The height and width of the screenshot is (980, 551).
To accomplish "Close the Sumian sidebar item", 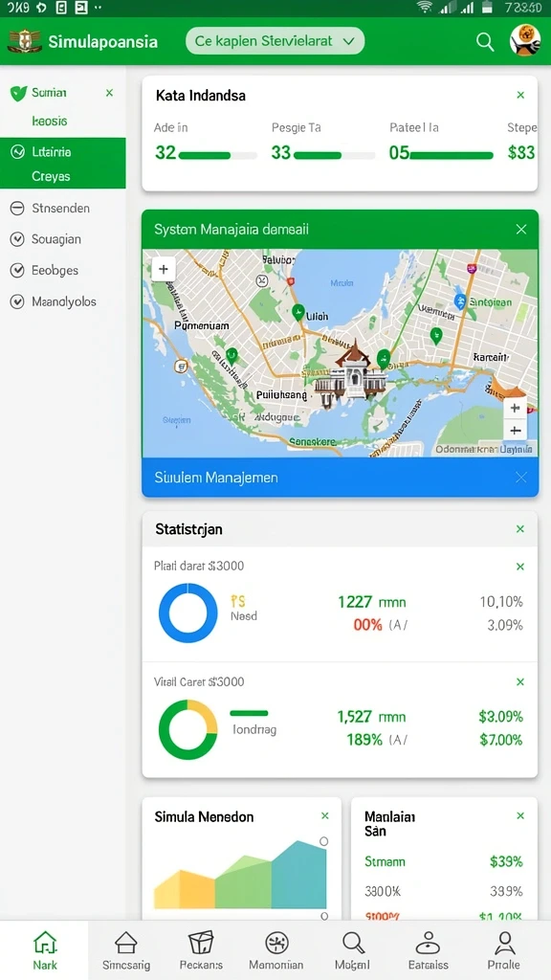I will click(109, 93).
